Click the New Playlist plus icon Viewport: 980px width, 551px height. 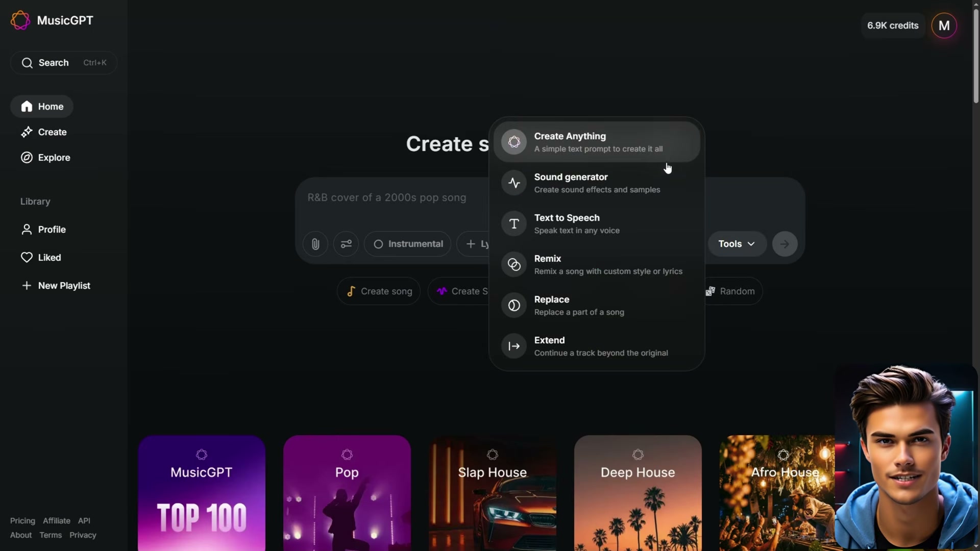tap(27, 286)
